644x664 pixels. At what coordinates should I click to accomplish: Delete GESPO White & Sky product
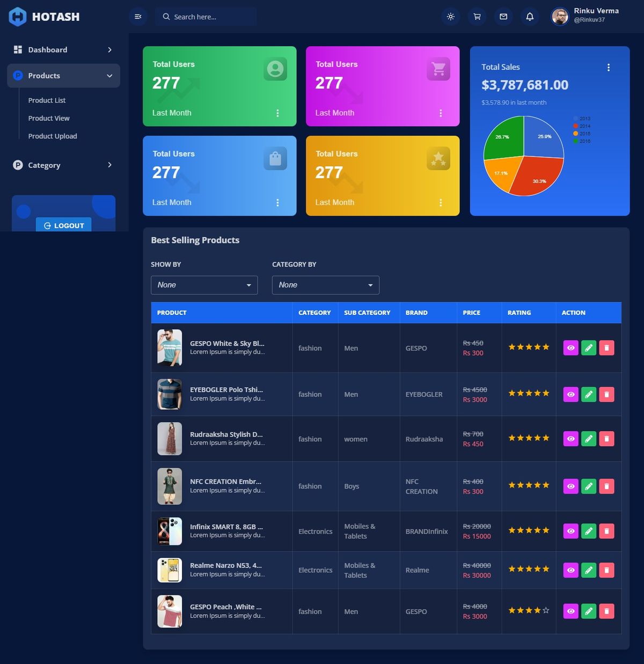[606, 348]
